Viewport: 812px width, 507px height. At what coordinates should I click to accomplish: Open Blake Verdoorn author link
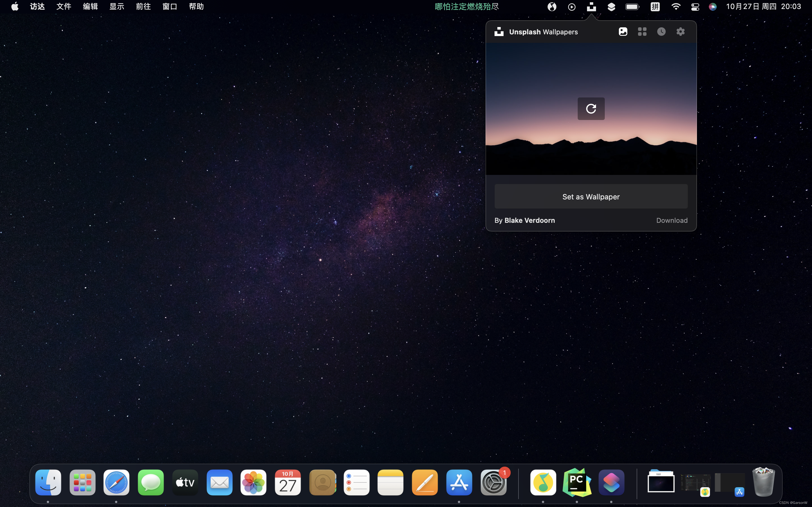pos(529,220)
